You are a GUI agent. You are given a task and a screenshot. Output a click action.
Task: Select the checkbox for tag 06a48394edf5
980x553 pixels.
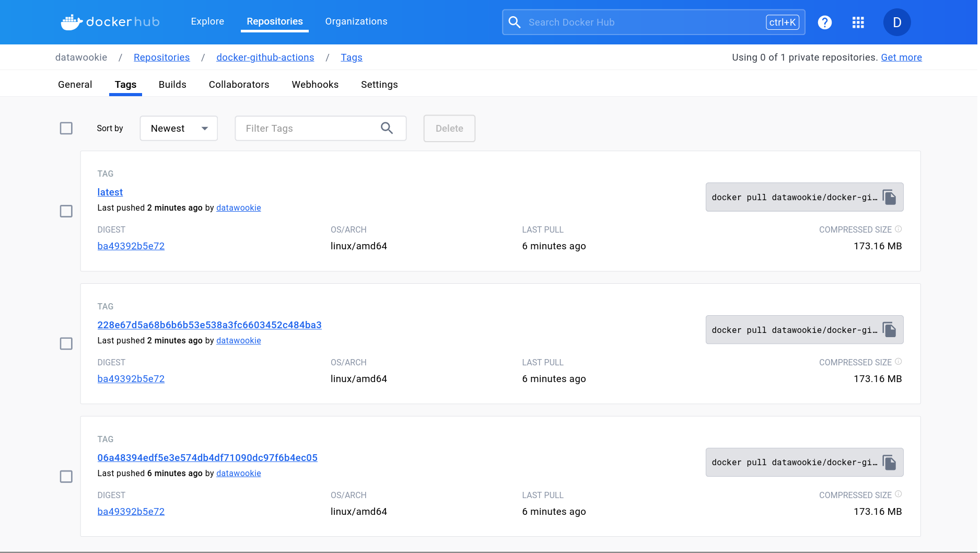pos(66,477)
